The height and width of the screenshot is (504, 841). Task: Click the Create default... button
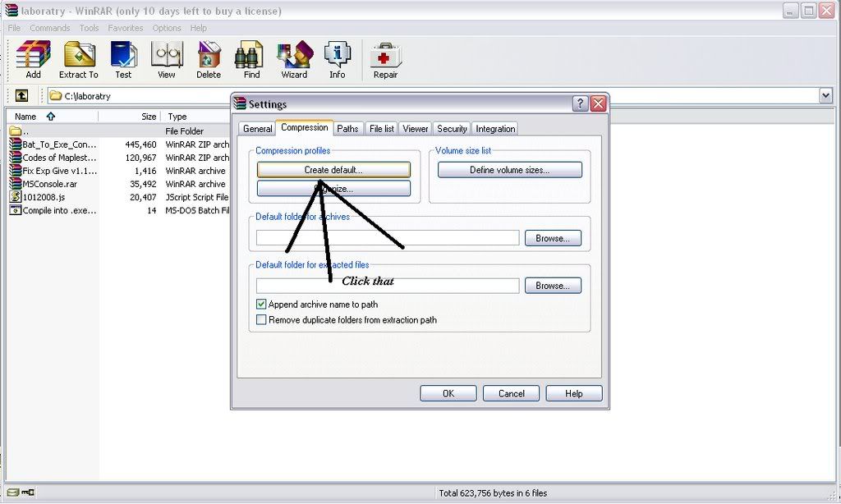pyautogui.click(x=333, y=170)
